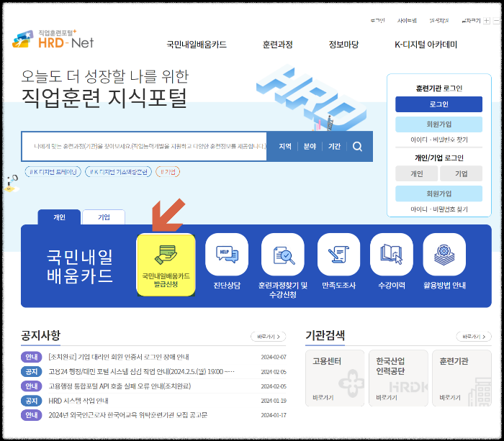Click the magnifier search icon in search bar
504x441 pixels.
[x=357, y=147]
